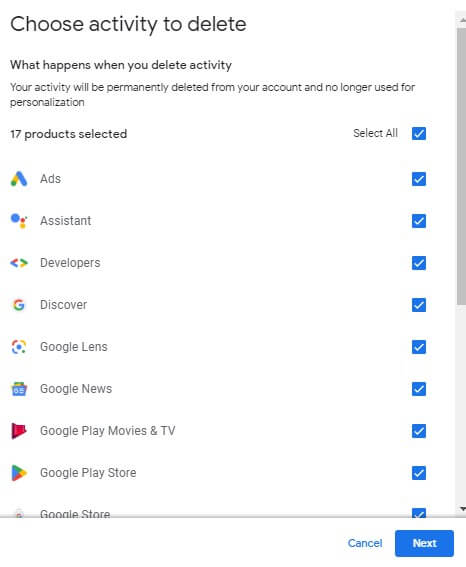Deselect the Google News checkbox
The image size is (466, 567).
coord(419,389)
